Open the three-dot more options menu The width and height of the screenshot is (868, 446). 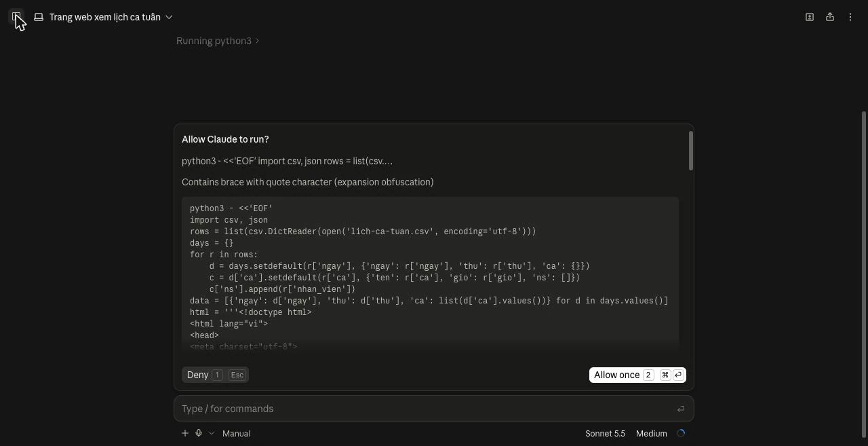(x=850, y=17)
